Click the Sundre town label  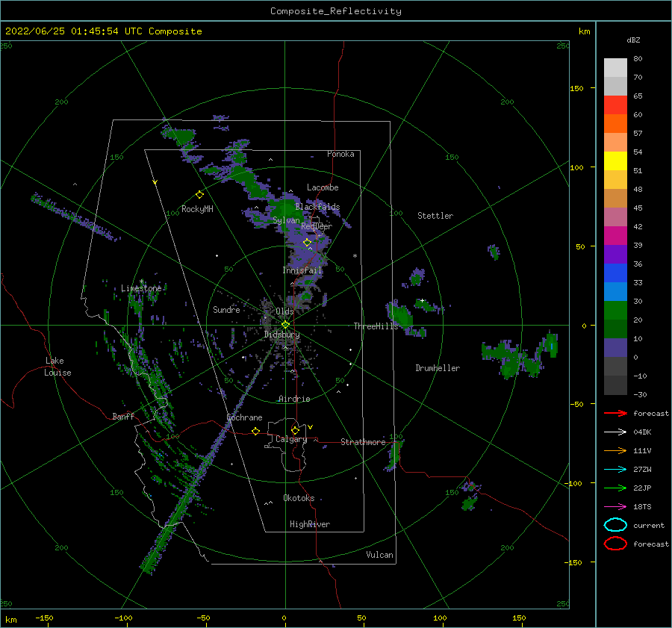[226, 310]
